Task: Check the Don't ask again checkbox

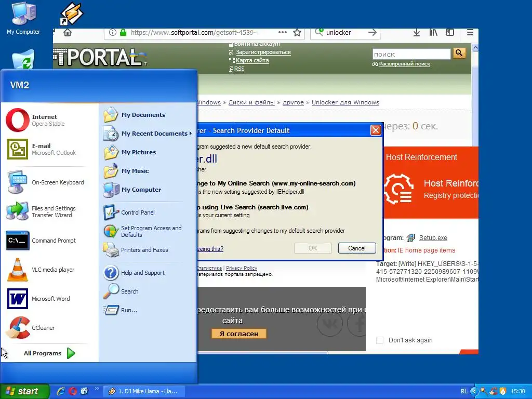Action: click(x=380, y=340)
